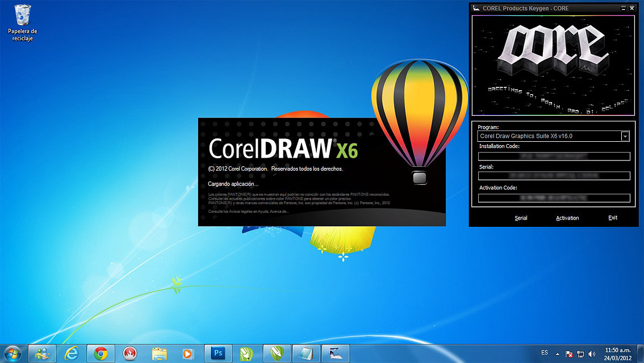The width and height of the screenshot is (644, 363).
Task: Open the network status tray icon
Action: click(x=580, y=354)
